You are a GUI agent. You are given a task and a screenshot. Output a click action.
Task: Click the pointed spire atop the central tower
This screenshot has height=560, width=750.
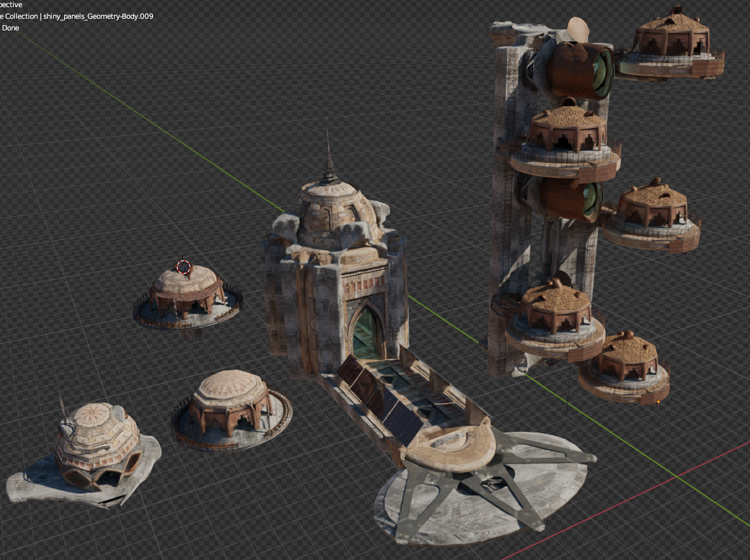coord(329,159)
